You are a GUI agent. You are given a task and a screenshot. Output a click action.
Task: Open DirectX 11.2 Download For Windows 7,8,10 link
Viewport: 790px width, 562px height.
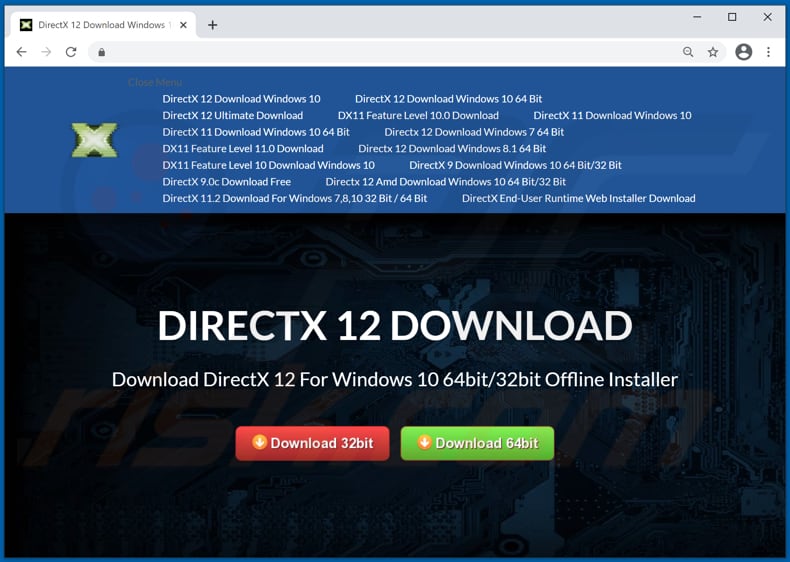pos(295,199)
